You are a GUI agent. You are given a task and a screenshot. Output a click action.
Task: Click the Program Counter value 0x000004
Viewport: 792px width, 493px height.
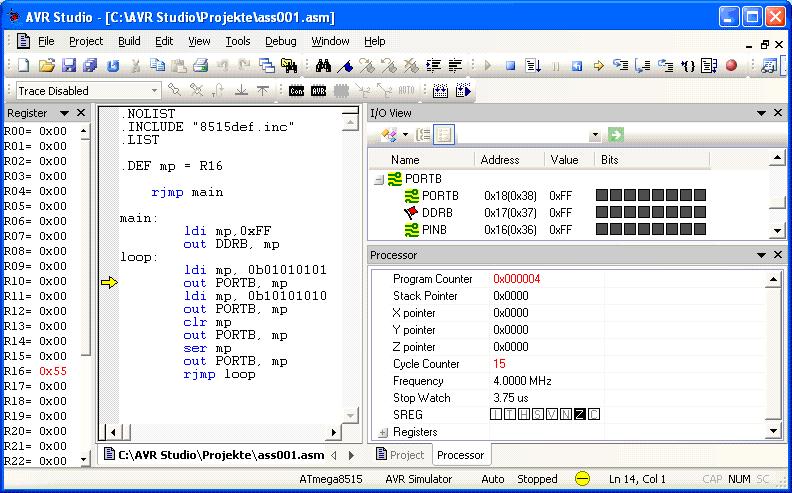click(517, 279)
